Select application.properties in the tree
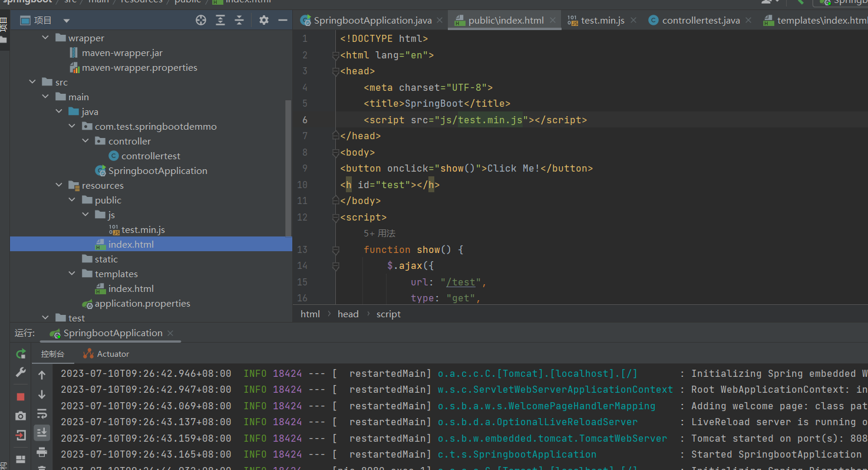The image size is (868, 470). 143,303
